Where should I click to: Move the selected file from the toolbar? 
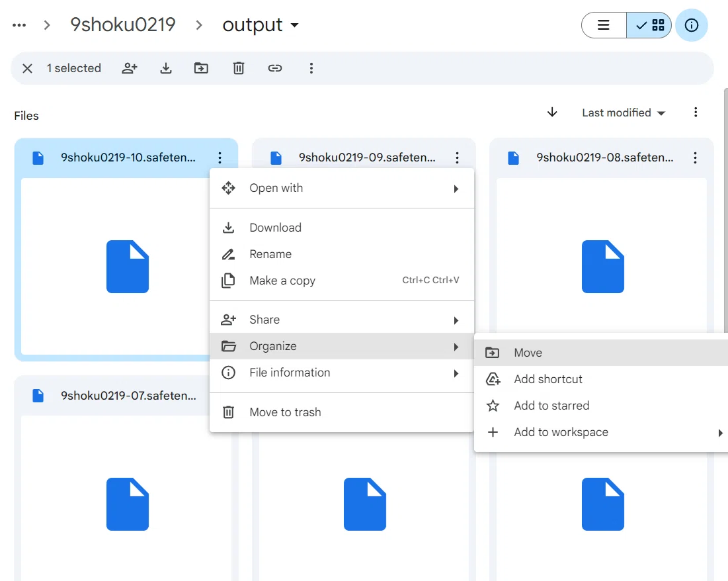coord(201,68)
